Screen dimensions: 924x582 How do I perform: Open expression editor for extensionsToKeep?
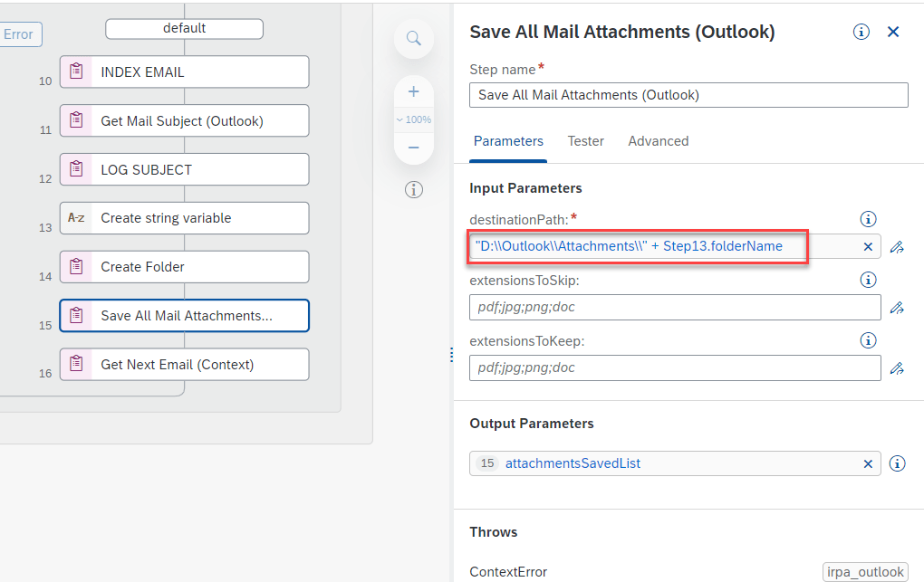point(897,368)
